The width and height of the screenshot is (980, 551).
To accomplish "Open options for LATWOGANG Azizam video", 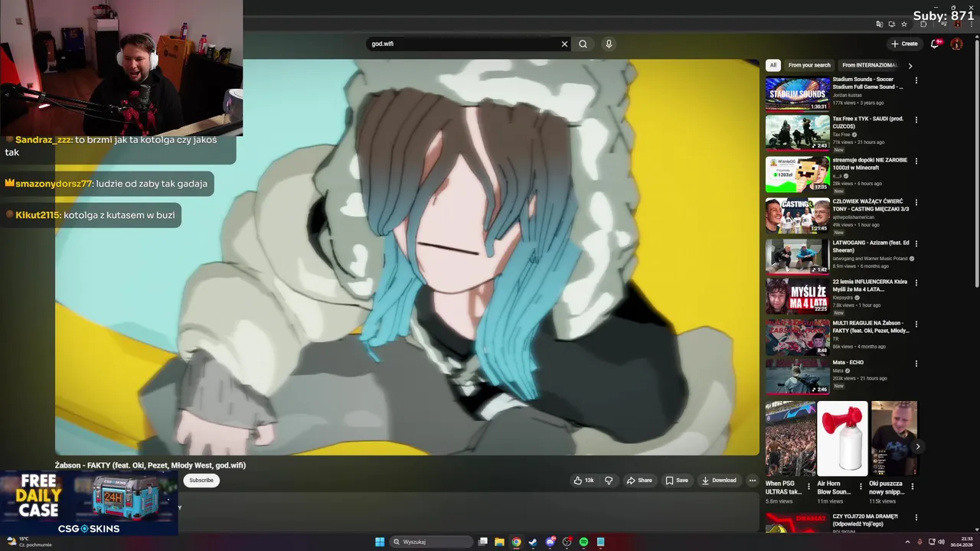I will [x=916, y=244].
